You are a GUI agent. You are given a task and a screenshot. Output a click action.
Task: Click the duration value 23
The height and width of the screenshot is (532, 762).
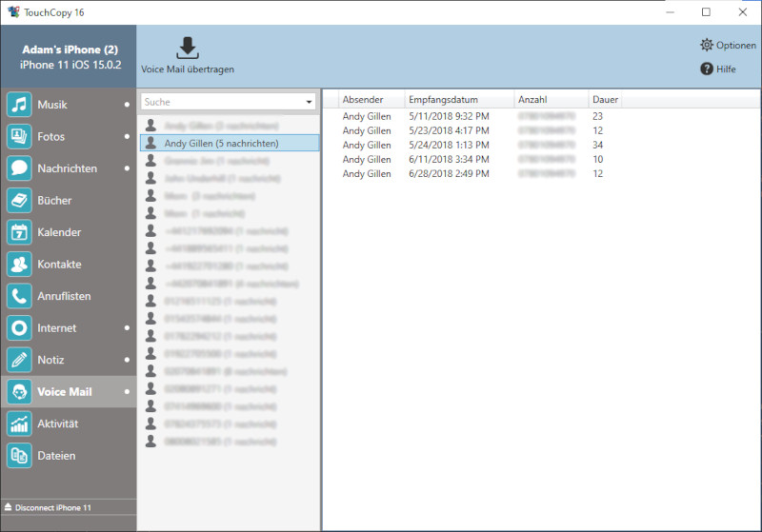click(x=598, y=116)
